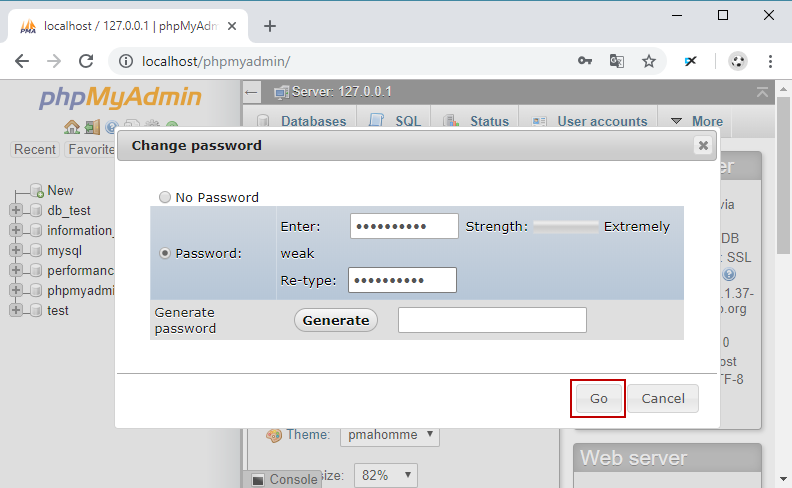Expand the information_schema database node
Screen dimensions: 792x488
pos(16,230)
